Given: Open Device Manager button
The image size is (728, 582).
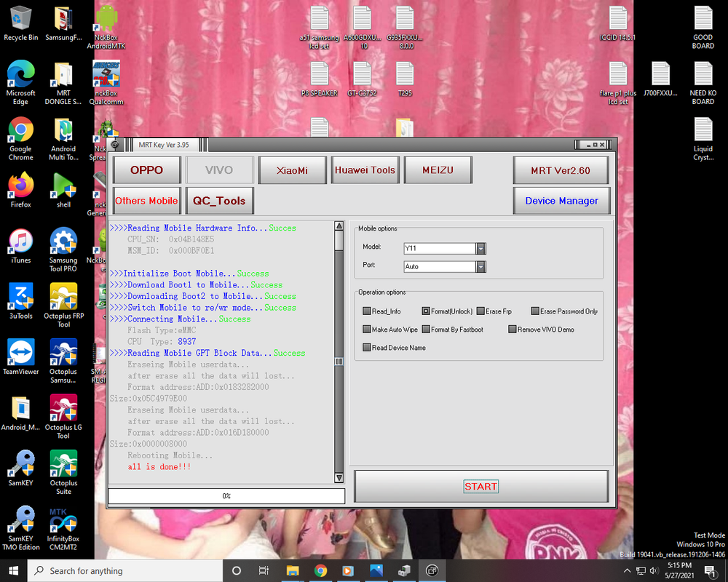Looking at the screenshot, I should click(561, 201).
